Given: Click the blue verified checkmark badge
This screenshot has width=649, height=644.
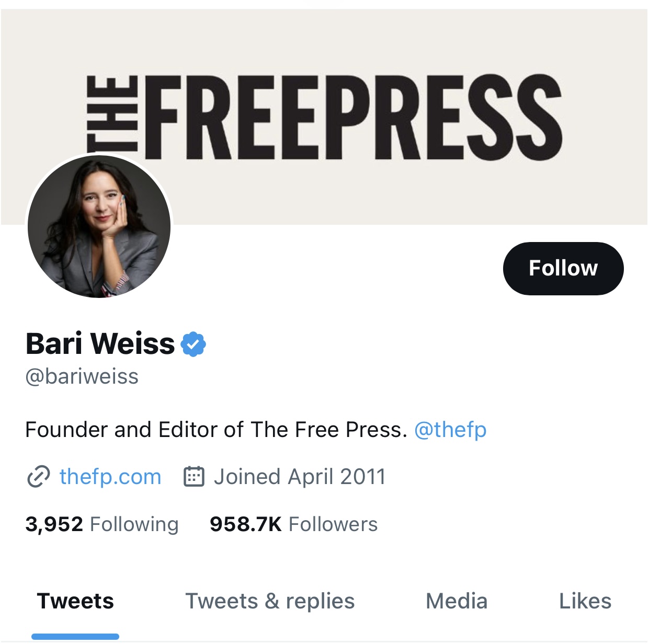Looking at the screenshot, I should tap(193, 344).
